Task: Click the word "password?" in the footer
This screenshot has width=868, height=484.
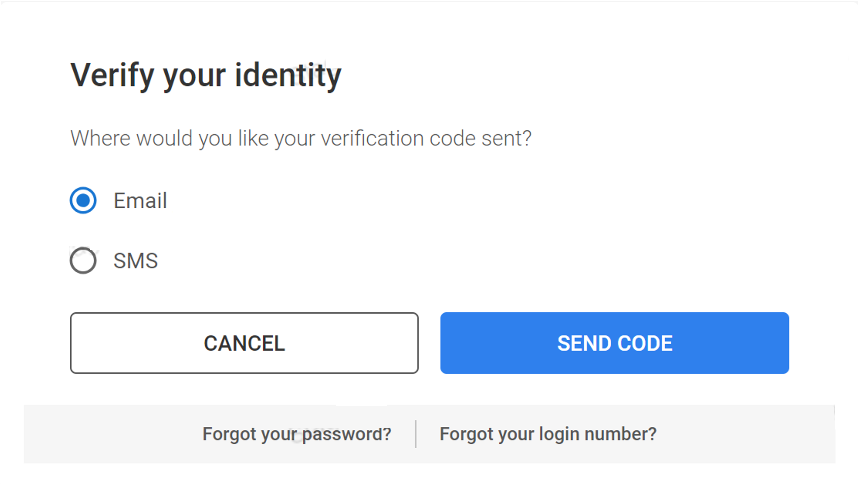Action: coord(346,434)
